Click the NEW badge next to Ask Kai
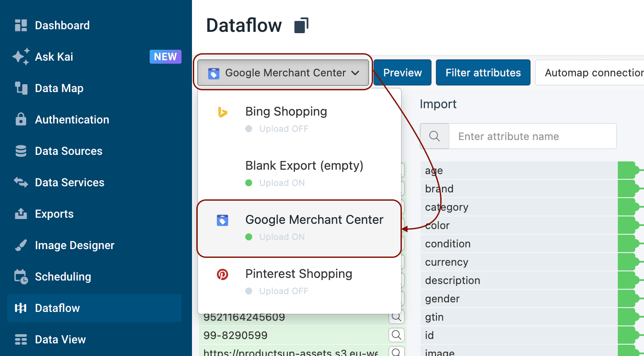 (165, 57)
